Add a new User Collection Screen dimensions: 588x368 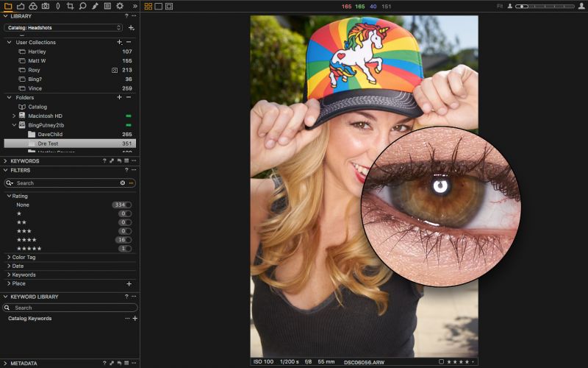coord(119,42)
